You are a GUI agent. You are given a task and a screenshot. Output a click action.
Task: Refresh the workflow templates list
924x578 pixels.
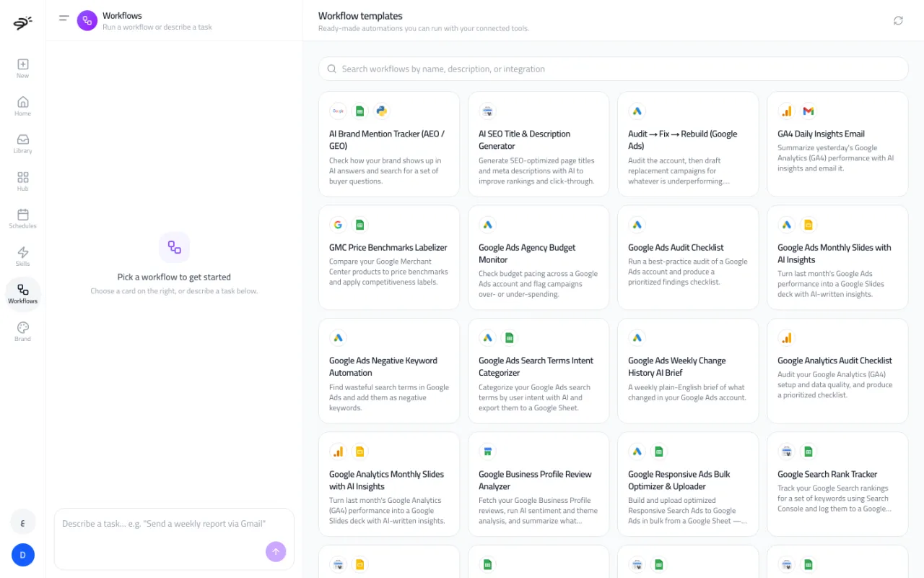[898, 20]
